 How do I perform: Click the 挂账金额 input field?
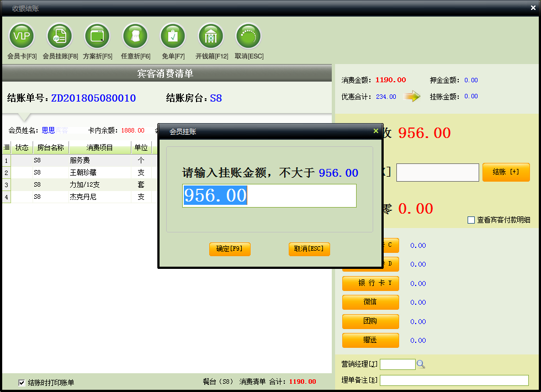269,196
